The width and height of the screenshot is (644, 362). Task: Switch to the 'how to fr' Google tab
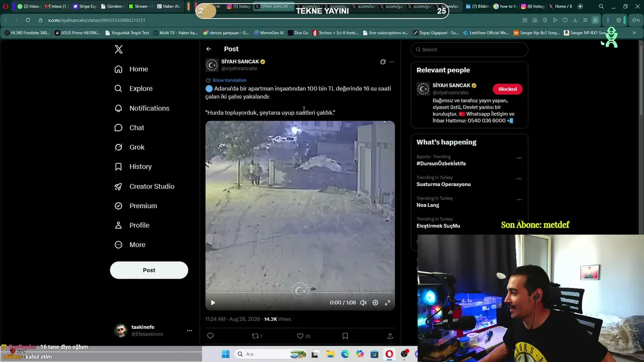[505, 7]
